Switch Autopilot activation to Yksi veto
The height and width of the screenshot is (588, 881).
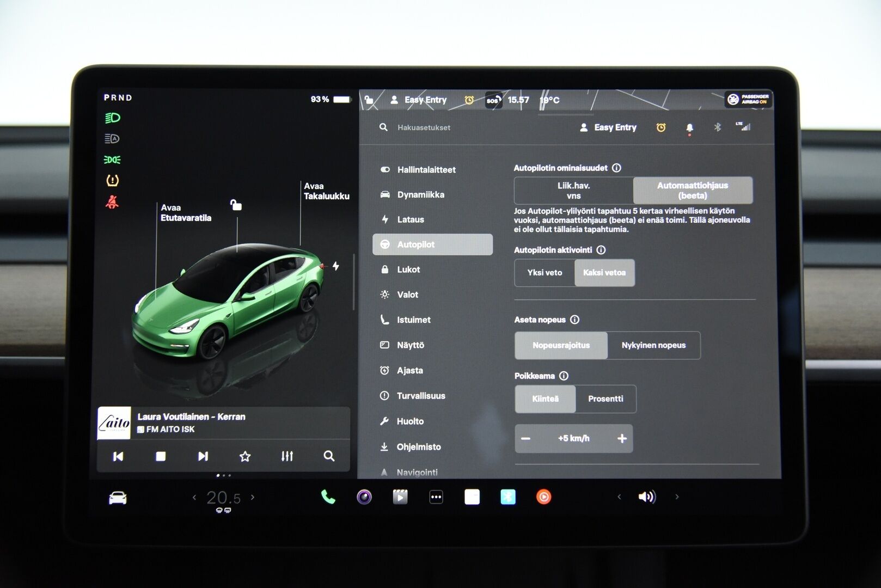(x=544, y=273)
